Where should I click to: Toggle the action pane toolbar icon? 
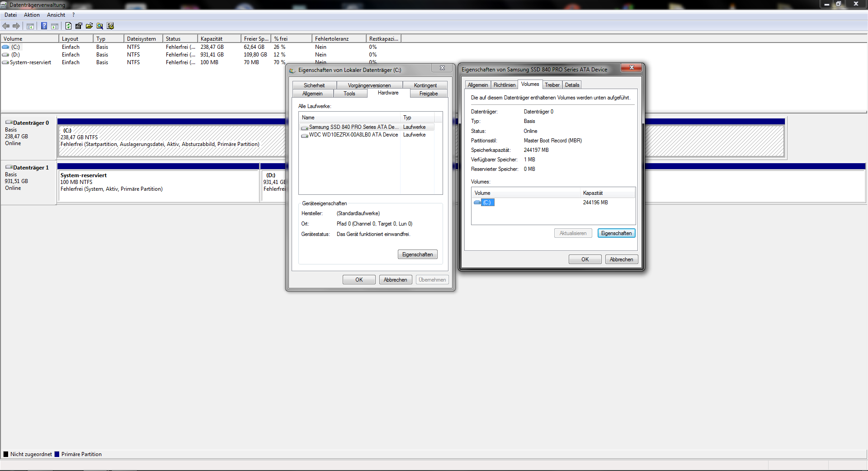tap(55, 26)
